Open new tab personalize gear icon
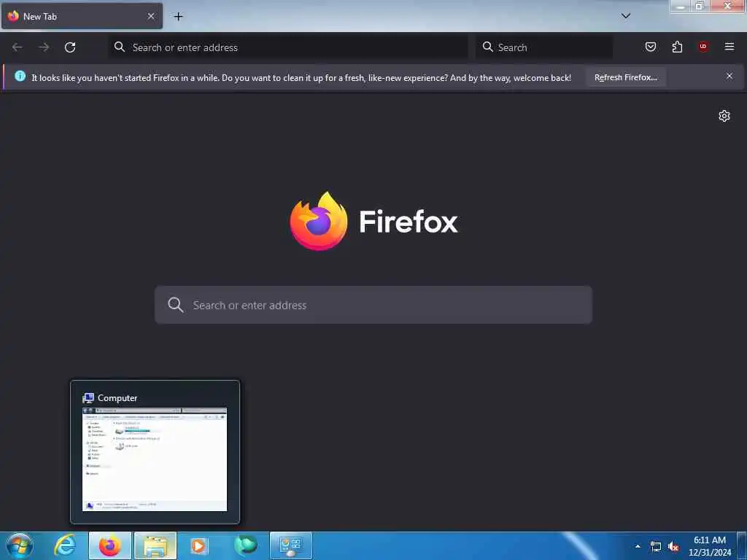747x560 pixels. click(724, 116)
